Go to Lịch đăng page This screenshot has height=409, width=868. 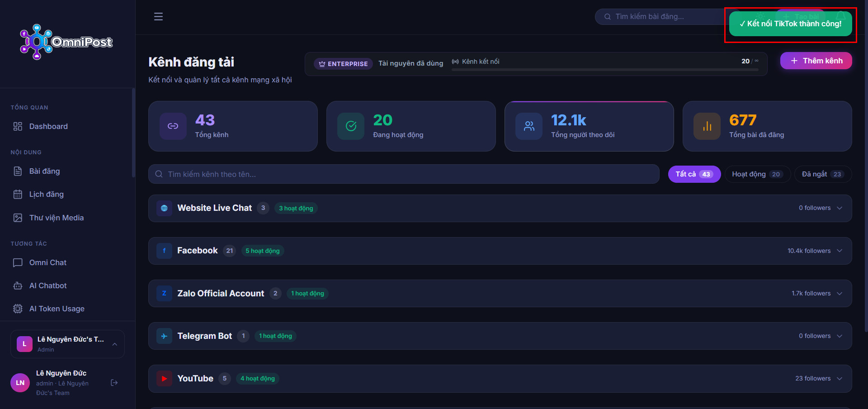tap(67, 194)
